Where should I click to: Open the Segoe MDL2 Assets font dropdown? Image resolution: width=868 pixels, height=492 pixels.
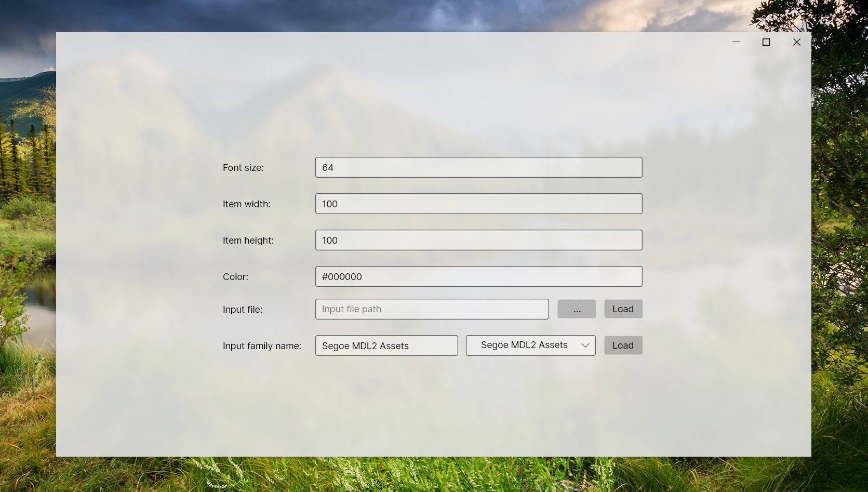click(530, 345)
